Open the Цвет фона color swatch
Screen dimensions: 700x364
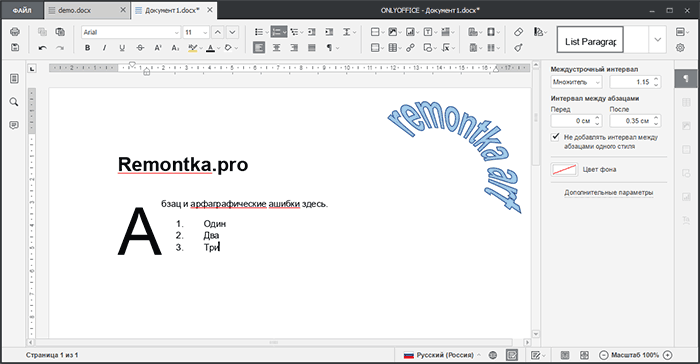click(564, 169)
